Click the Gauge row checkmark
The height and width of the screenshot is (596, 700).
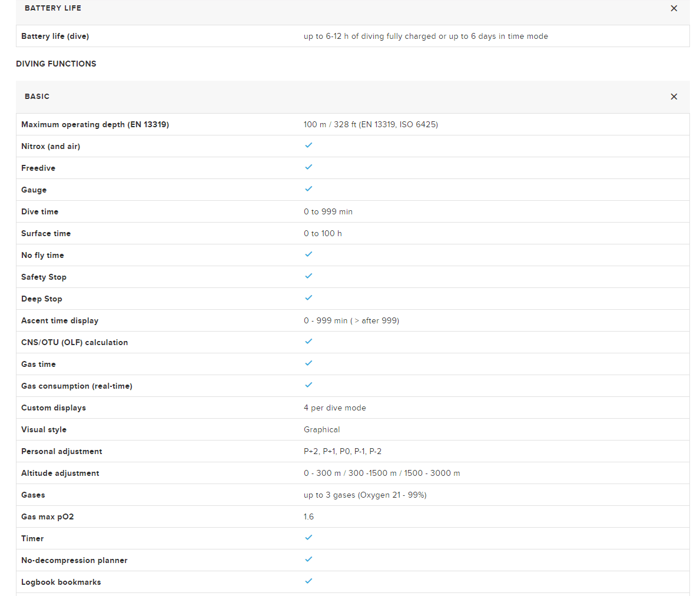308,189
